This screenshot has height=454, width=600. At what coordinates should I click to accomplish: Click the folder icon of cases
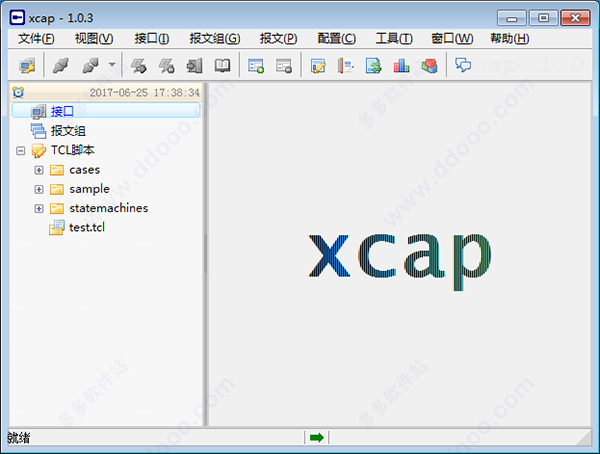(57, 170)
